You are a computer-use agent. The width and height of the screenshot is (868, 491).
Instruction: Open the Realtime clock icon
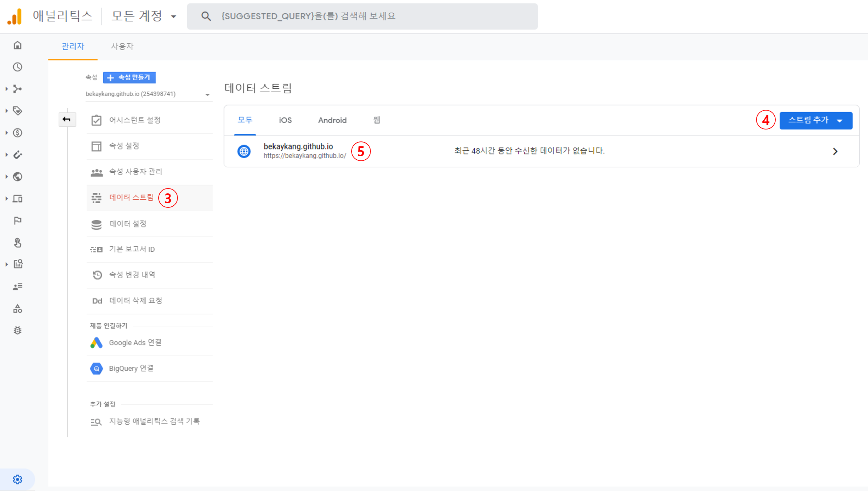pos(18,67)
